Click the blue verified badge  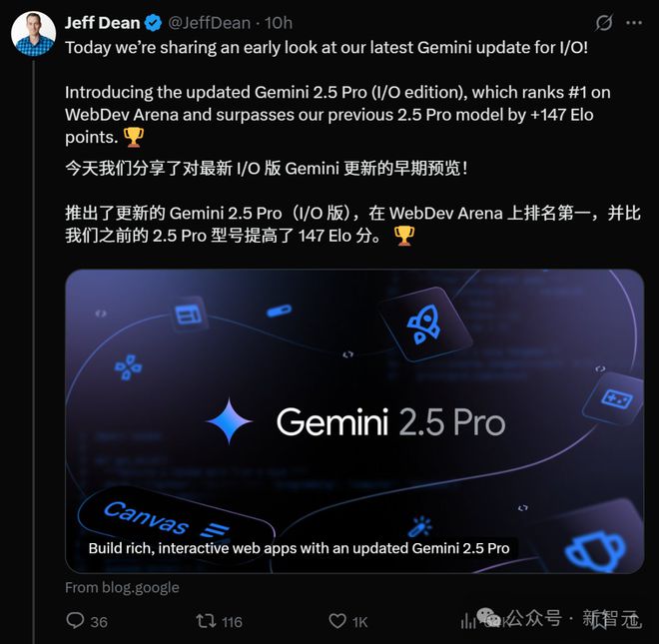(x=153, y=23)
